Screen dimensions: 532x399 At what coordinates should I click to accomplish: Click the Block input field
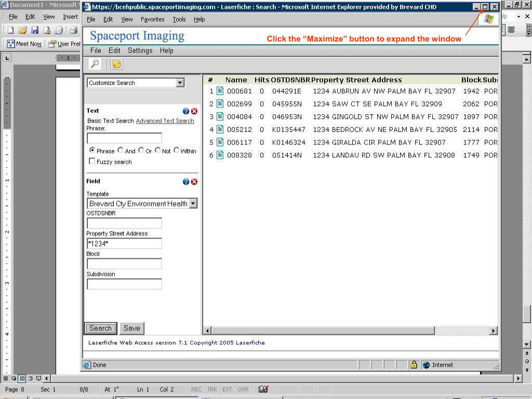point(124,263)
